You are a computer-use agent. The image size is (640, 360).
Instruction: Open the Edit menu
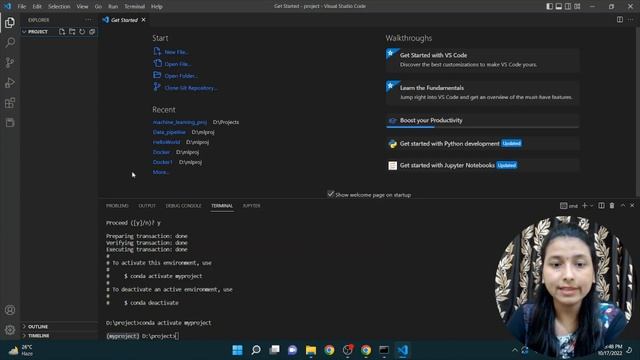pos(37,6)
